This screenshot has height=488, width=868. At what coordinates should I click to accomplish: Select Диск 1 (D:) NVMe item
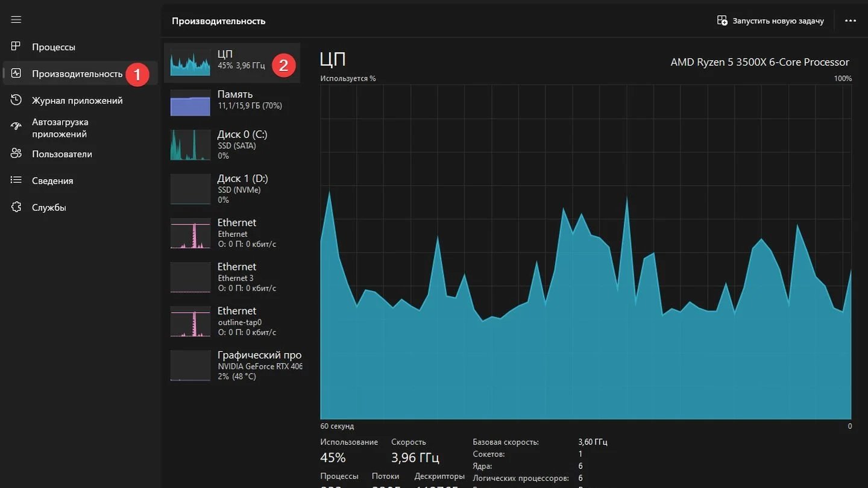pos(232,189)
